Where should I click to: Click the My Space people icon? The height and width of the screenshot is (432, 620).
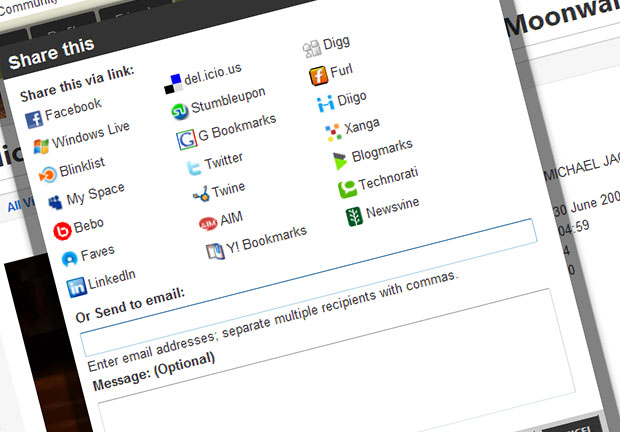pyautogui.click(x=55, y=202)
